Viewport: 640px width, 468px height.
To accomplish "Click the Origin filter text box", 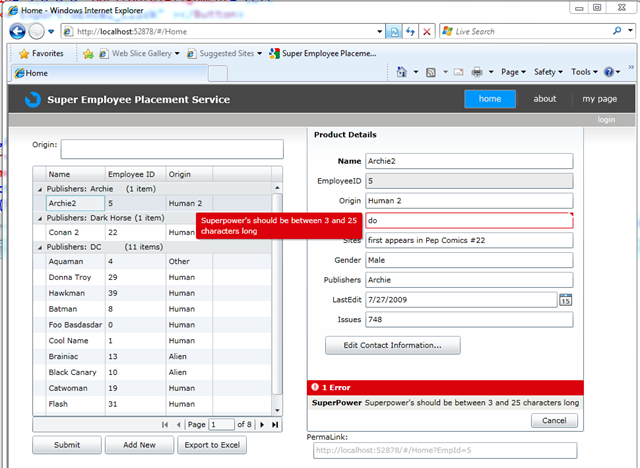I will click(172, 149).
